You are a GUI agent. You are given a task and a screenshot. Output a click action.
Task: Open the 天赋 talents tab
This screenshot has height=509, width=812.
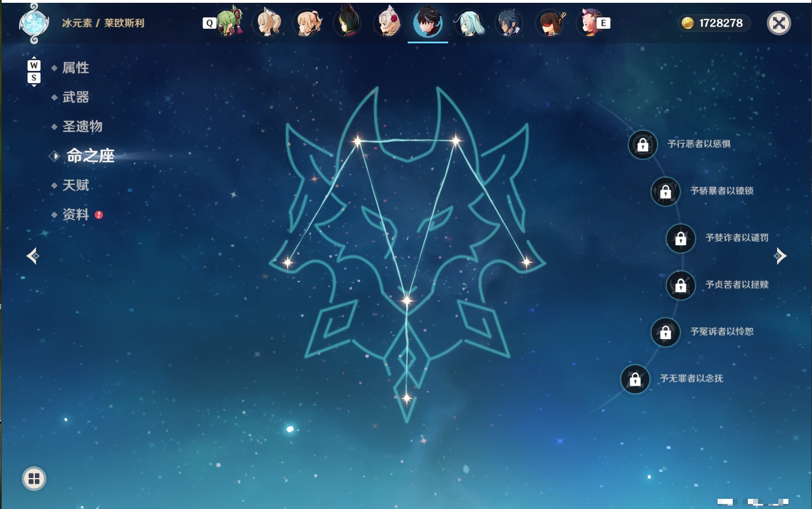click(75, 185)
